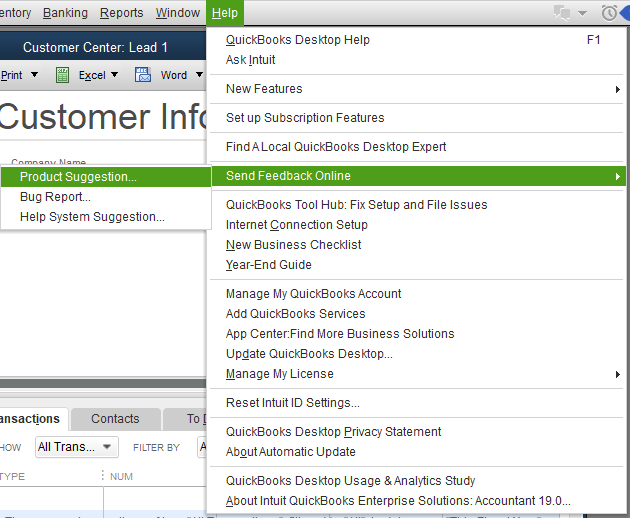This screenshot has height=518, width=630.
Task: Select Bug Report... submenu item
Action: click(106, 197)
